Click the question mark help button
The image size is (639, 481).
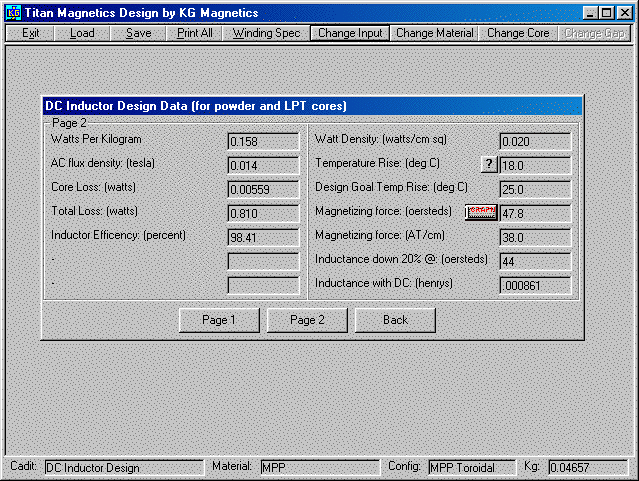(489, 165)
